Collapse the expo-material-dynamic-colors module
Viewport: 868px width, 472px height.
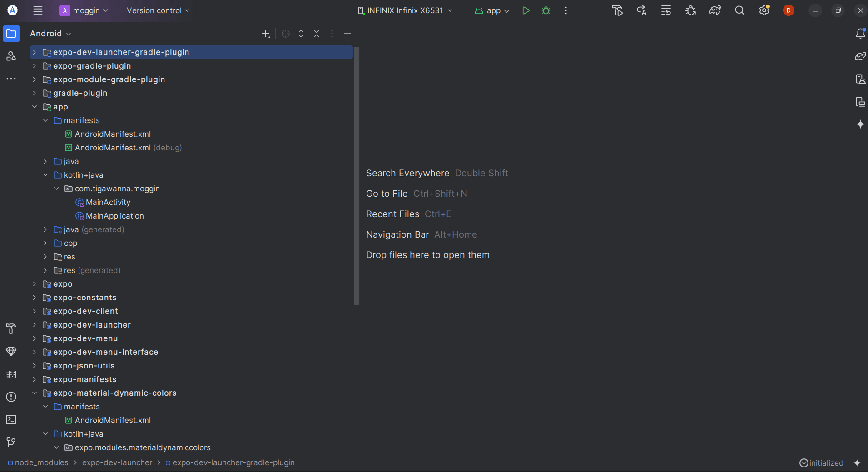[35, 393]
